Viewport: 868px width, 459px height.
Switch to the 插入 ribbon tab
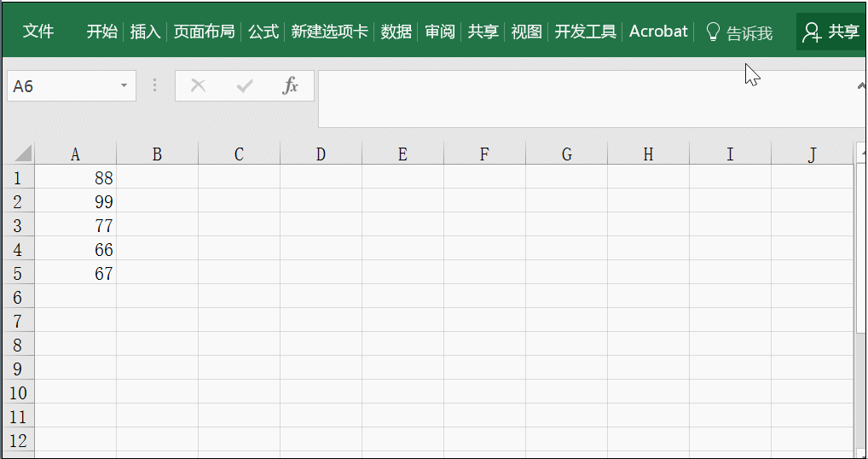tap(145, 32)
